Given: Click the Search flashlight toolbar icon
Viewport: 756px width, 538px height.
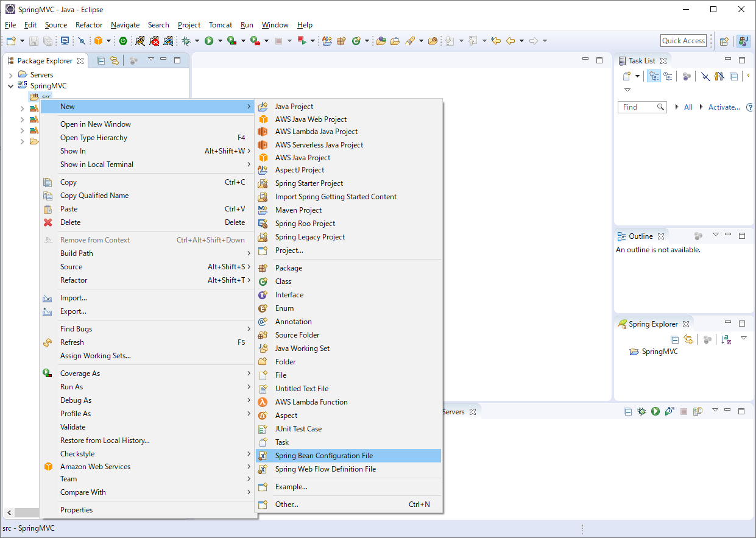Looking at the screenshot, I should click(410, 41).
